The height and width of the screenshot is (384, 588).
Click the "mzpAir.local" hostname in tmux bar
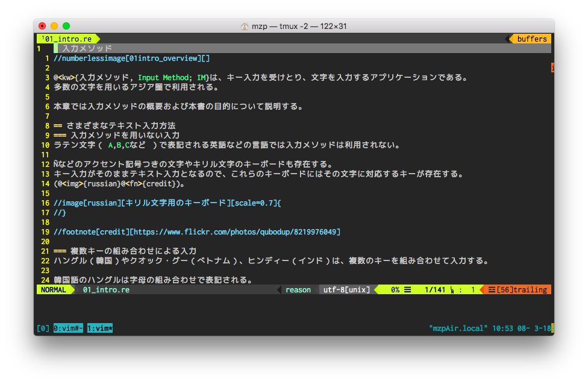pyautogui.click(x=458, y=328)
